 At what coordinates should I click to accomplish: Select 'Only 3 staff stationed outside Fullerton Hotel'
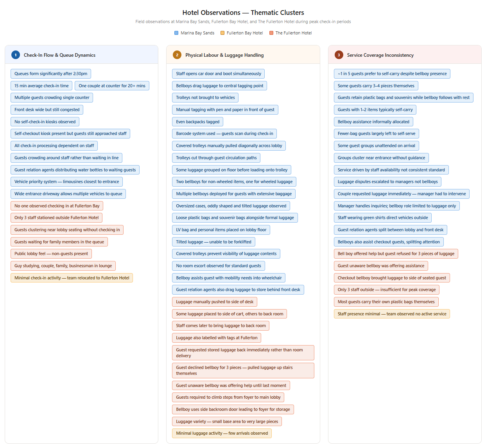pos(56,218)
